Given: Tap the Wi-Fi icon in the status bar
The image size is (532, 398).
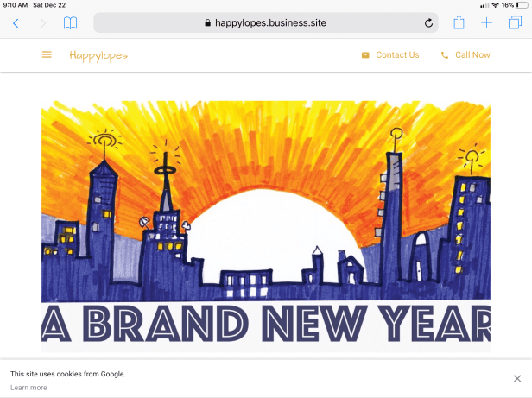Looking at the screenshot, I should [495, 5].
